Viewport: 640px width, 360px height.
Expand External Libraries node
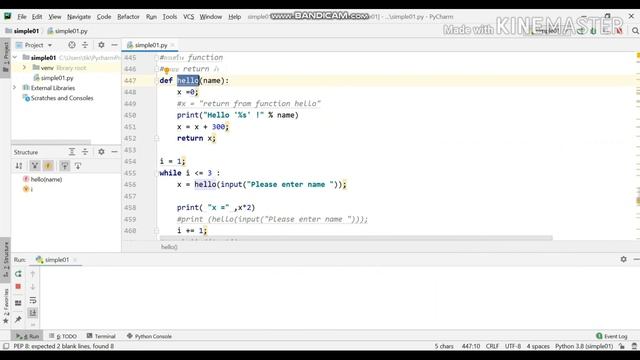point(15,88)
